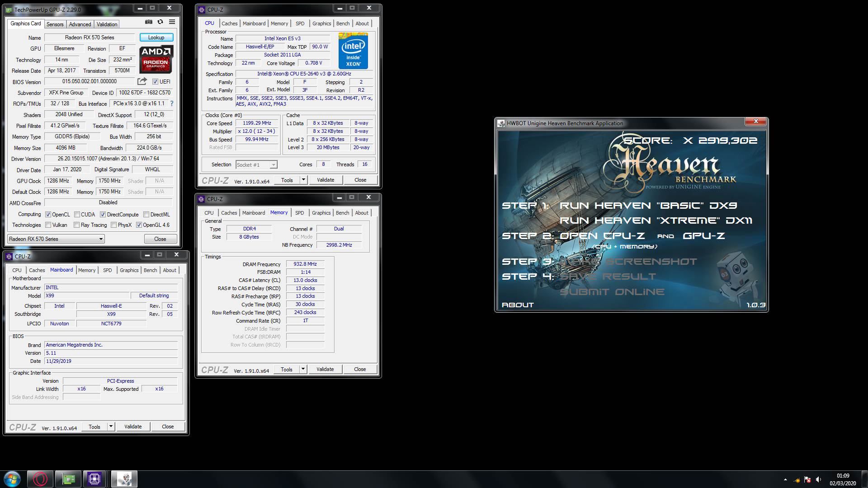The height and width of the screenshot is (488, 868).
Task: Click Validate in the CPU-Z Memory window
Action: point(325,369)
